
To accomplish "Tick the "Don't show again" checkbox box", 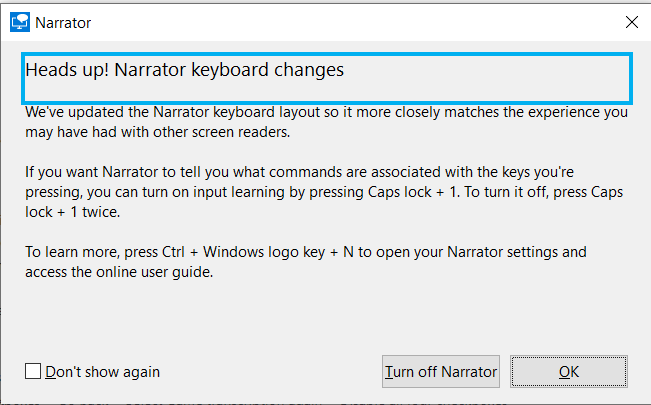I will [33, 371].
